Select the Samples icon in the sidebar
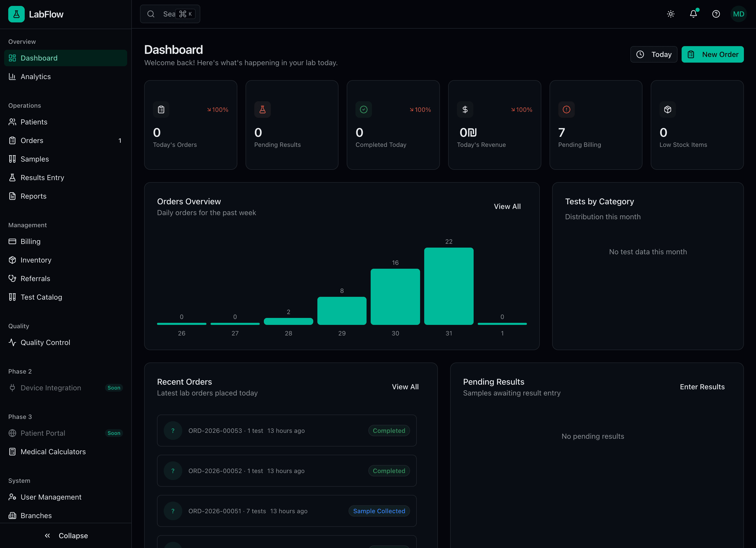 [x=12, y=159]
